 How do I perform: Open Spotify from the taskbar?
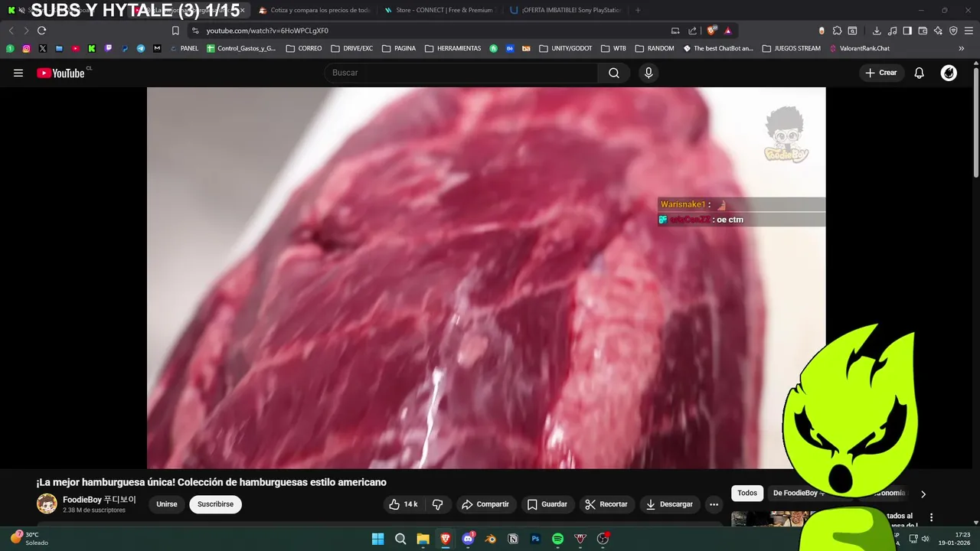[557, 539]
